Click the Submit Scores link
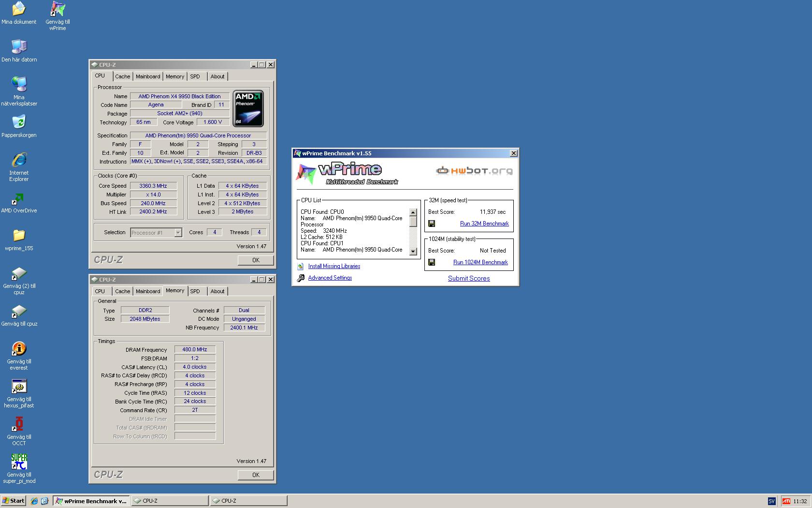This screenshot has width=812, height=508. tap(469, 278)
